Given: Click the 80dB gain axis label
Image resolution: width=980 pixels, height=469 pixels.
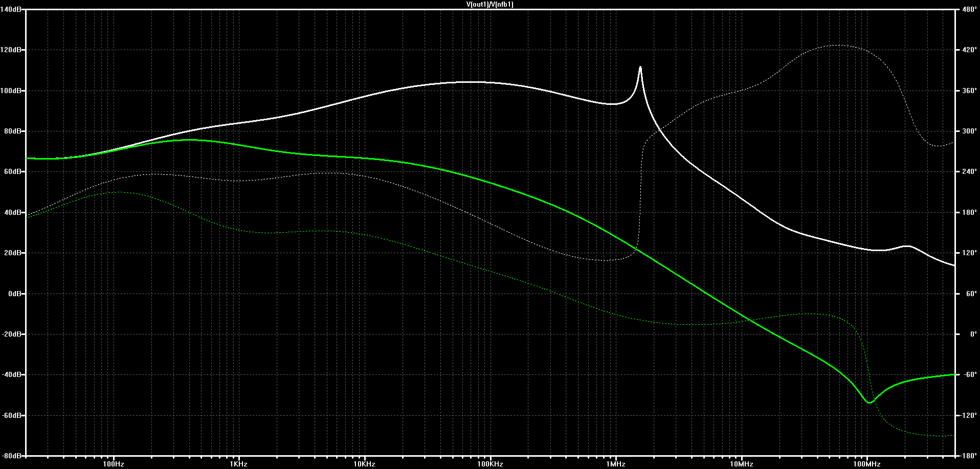Looking at the screenshot, I should click(x=13, y=131).
